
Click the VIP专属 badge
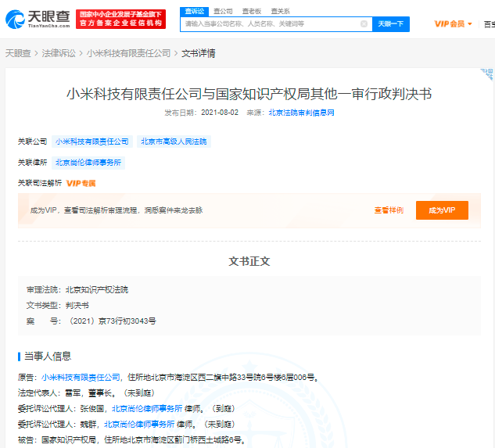point(81,183)
